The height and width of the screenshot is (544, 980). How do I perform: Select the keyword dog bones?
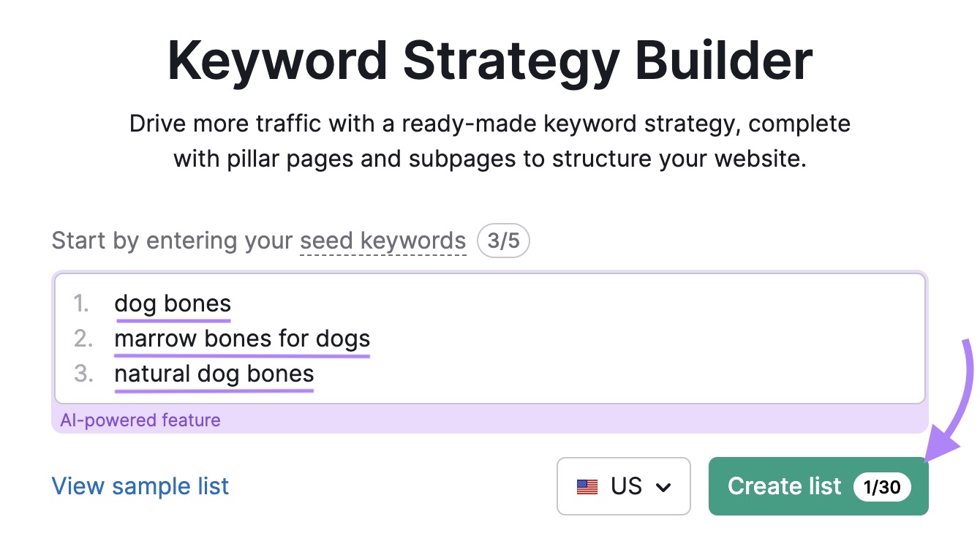coord(173,303)
